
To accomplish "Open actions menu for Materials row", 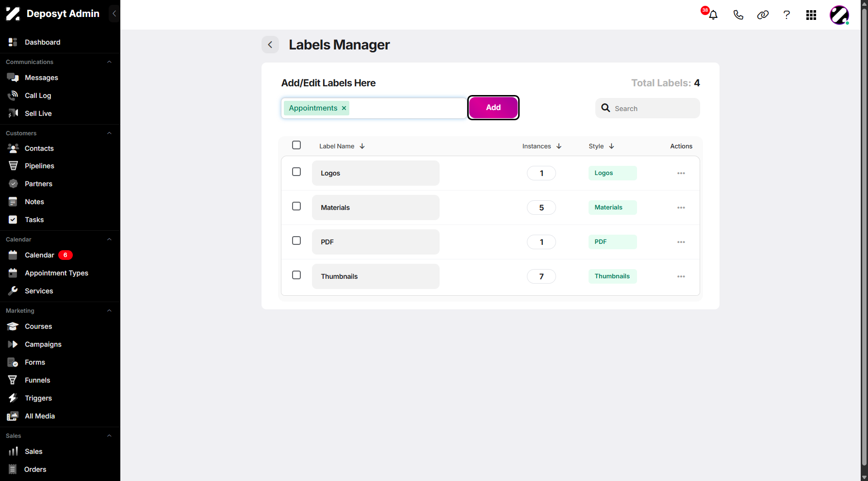I will pyautogui.click(x=681, y=208).
